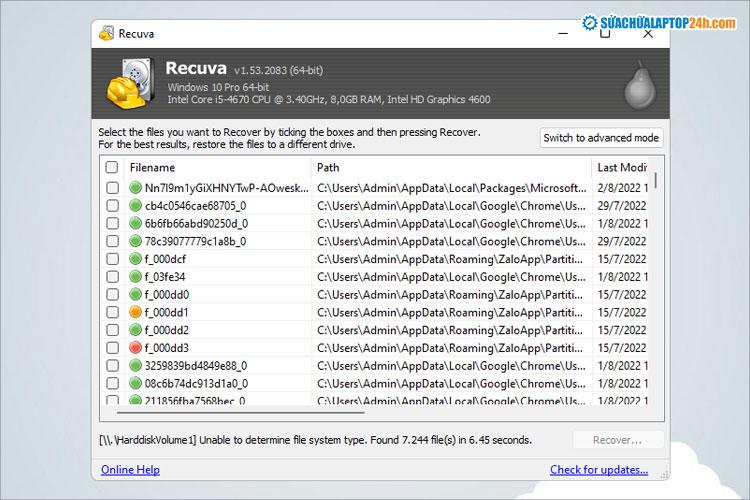Check the box next to f_03fe34
750x500 pixels.
point(112,277)
